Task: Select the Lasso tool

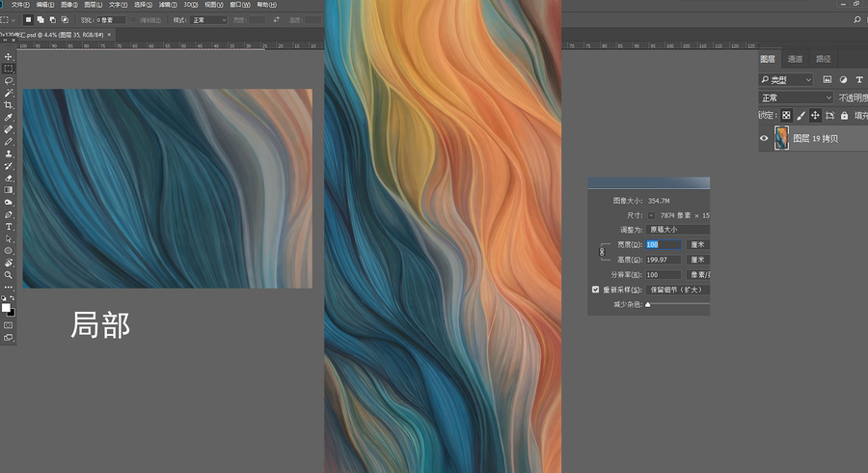Action: pyautogui.click(x=9, y=81)
